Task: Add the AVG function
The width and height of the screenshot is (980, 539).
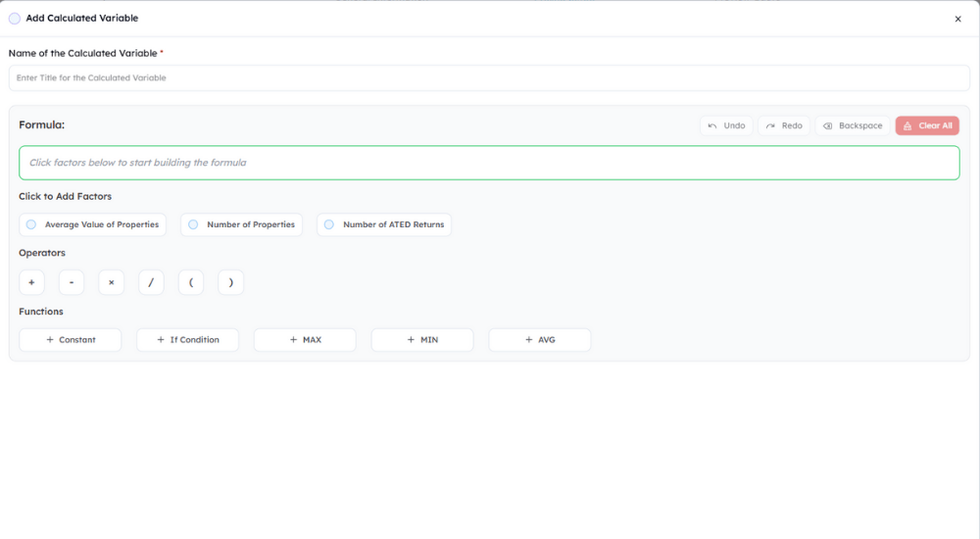Action: (x=539, y=340)
